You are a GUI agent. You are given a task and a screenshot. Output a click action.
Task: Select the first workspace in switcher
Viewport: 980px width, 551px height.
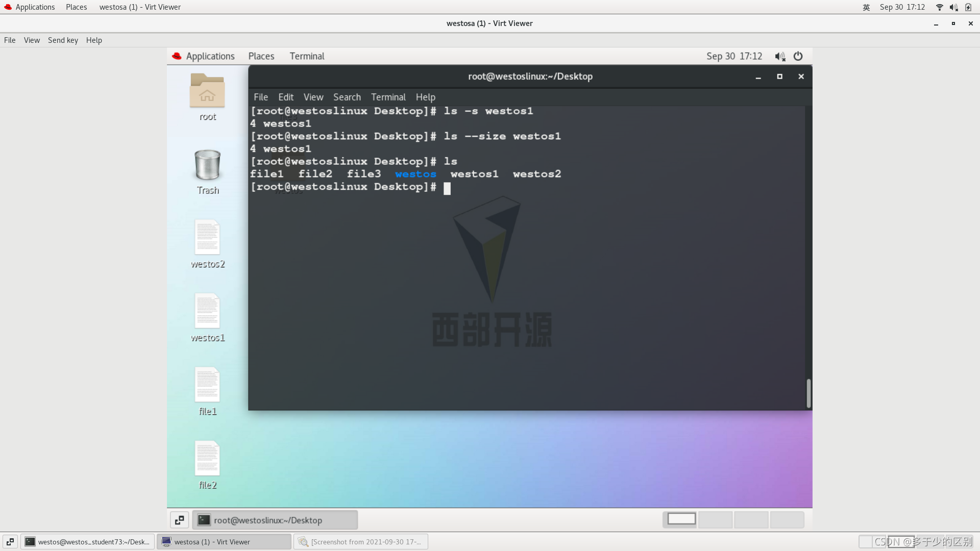coord(681,519)
